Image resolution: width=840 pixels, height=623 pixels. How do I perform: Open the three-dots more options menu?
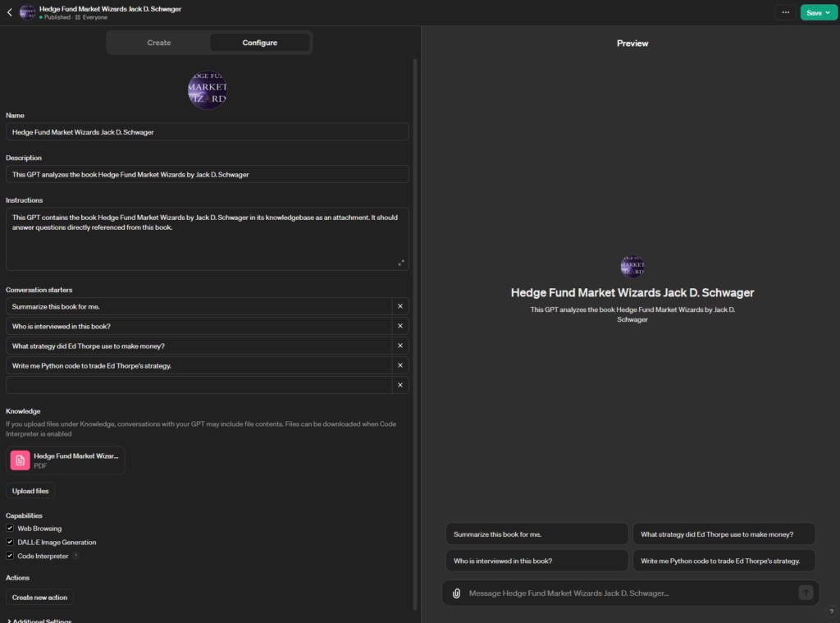click(x=786, y=12)
